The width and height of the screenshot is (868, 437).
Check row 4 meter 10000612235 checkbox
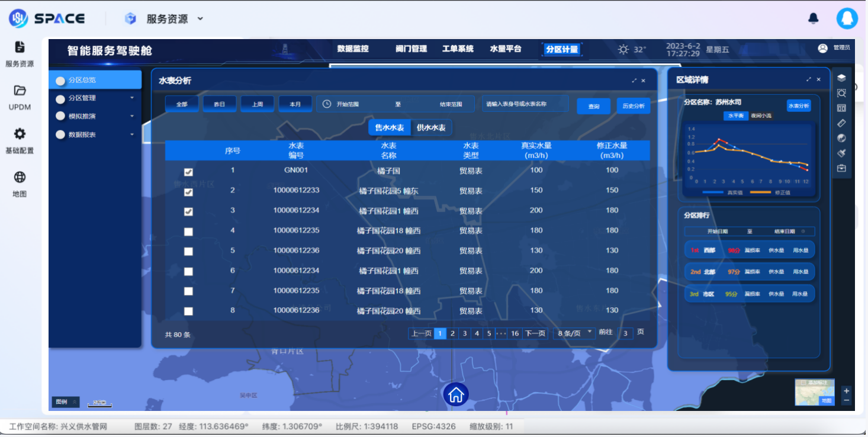188,231
